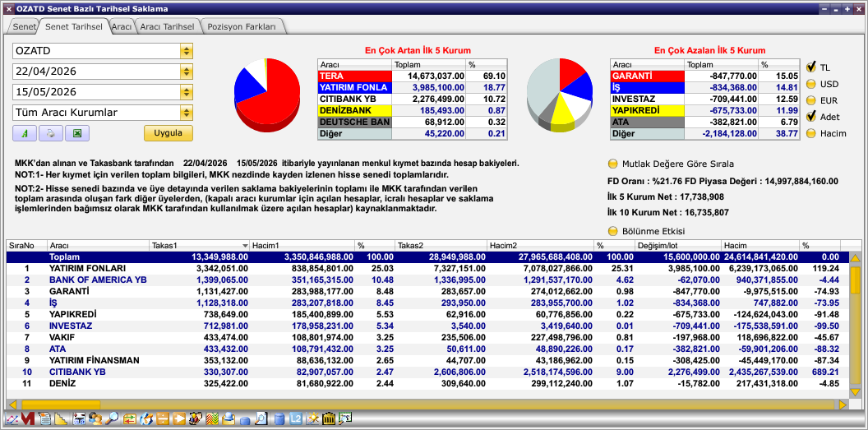This screenshot has width=868, height=430.
Task: Open the Pozisyon Farkları tab
Action: click(x=242, y=26)
